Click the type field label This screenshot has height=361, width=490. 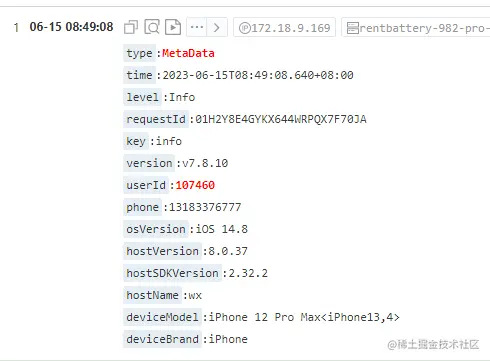click(x=139, y=53)
